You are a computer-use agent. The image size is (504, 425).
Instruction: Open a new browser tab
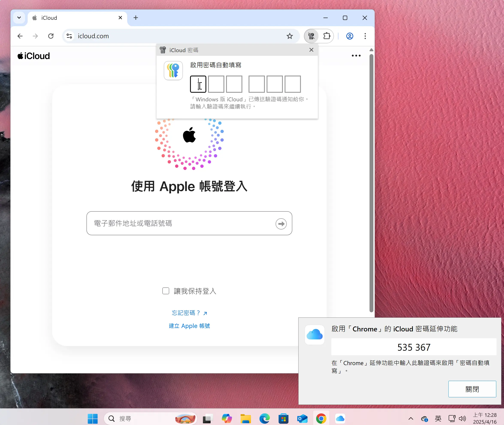point(136,18)
